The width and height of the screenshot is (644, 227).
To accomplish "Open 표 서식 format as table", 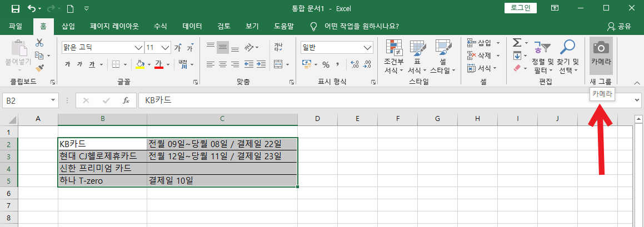I will click(418, 57).
